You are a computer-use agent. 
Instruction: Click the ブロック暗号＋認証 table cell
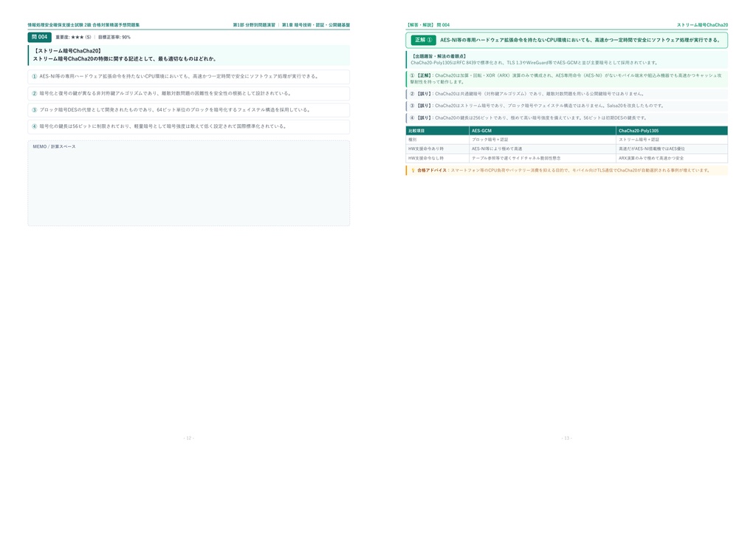click(x=543, y=140)
